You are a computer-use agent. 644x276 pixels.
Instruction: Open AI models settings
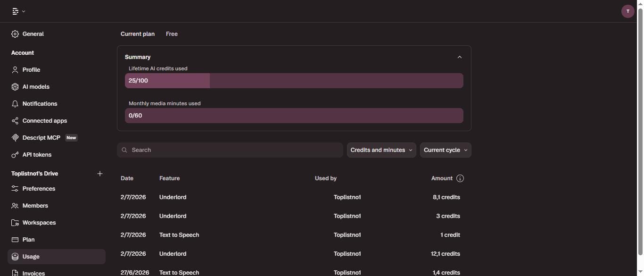57,87
